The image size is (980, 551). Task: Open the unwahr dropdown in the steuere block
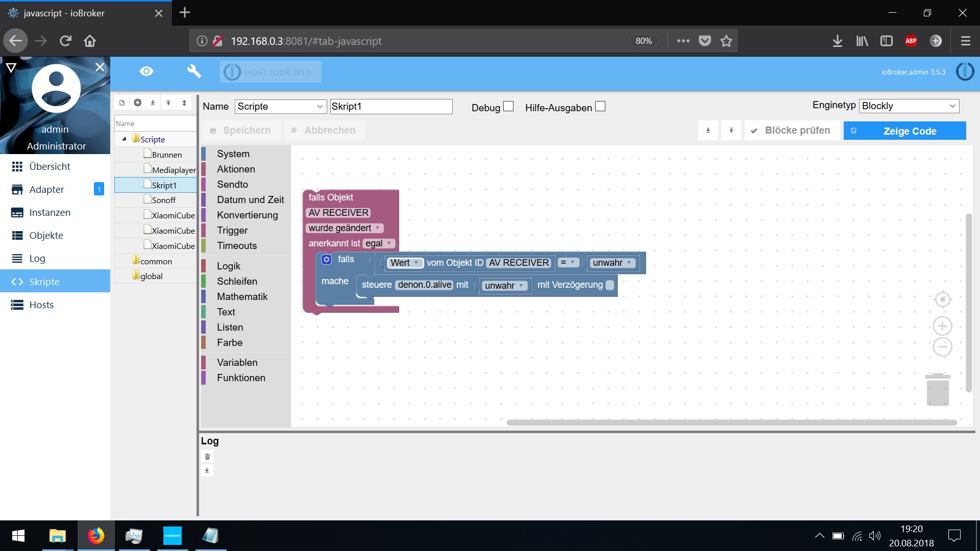click(504, 286)
